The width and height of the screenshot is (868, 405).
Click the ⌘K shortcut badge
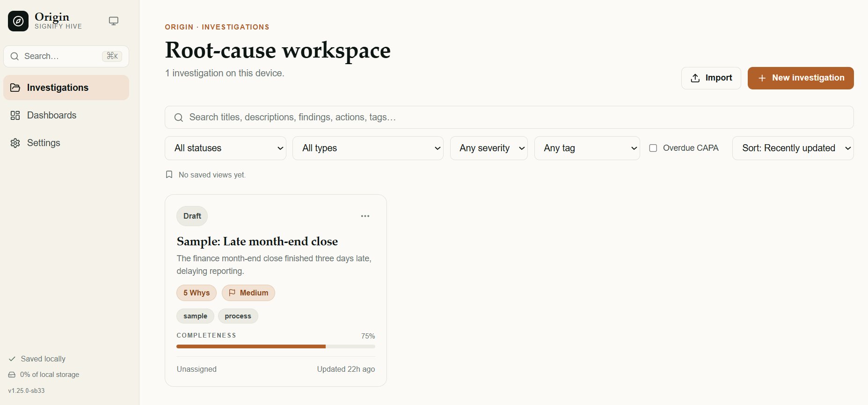click(112, 56)
